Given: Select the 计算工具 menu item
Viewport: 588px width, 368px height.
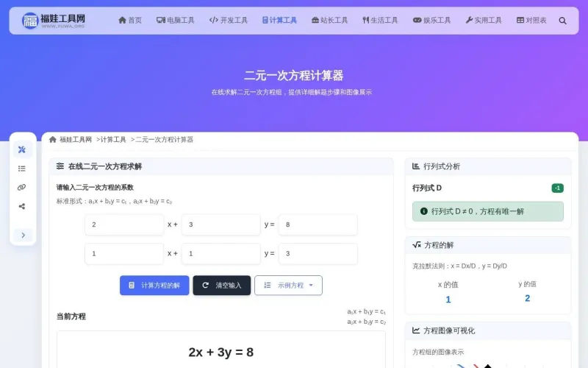Looking at the screenshot, I should [x=279, y=21].
